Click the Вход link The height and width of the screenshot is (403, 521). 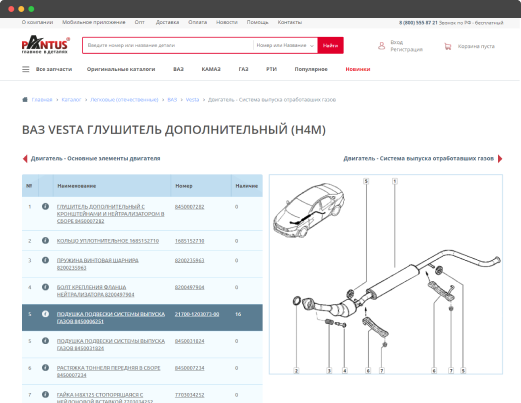pyautogui.click(x=397, y=42)
